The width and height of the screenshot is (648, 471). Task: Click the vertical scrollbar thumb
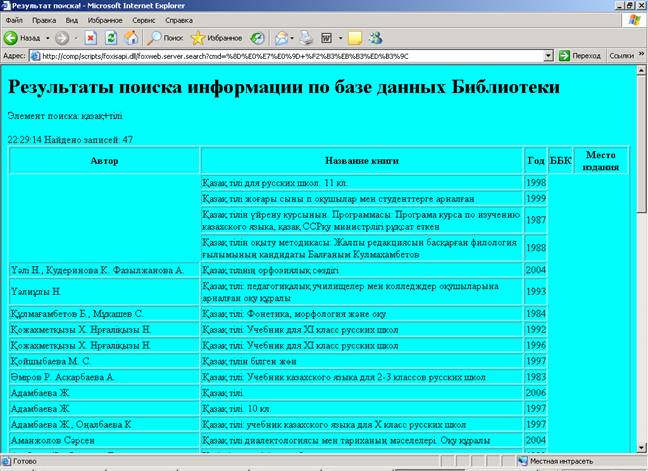click(641, 144)
